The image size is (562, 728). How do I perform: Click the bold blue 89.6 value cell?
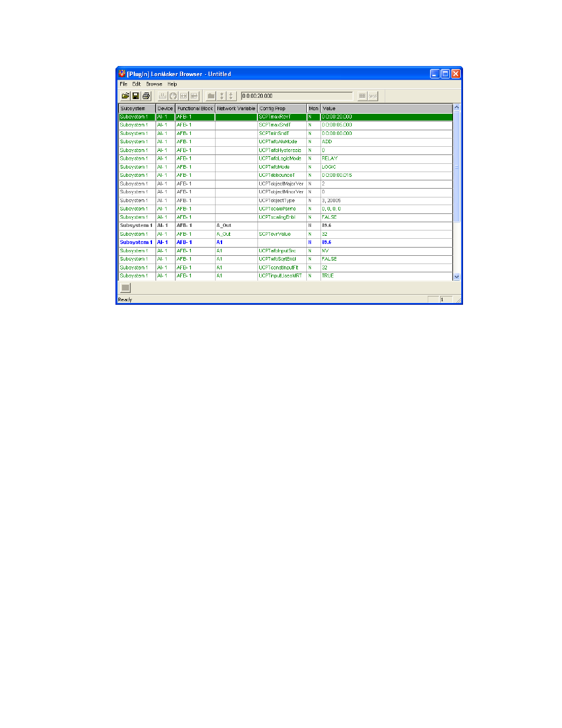[x=386, y=242]
